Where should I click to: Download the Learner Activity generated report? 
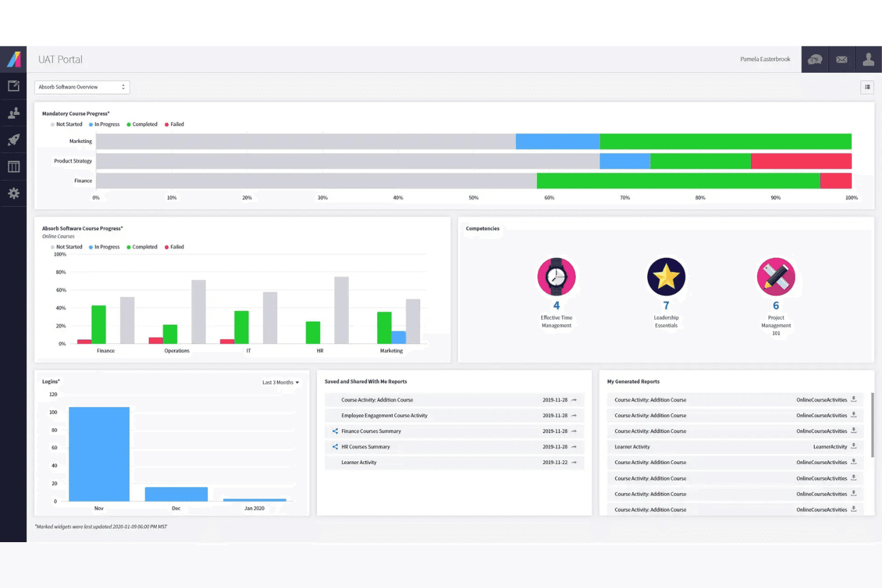(853, 446)
